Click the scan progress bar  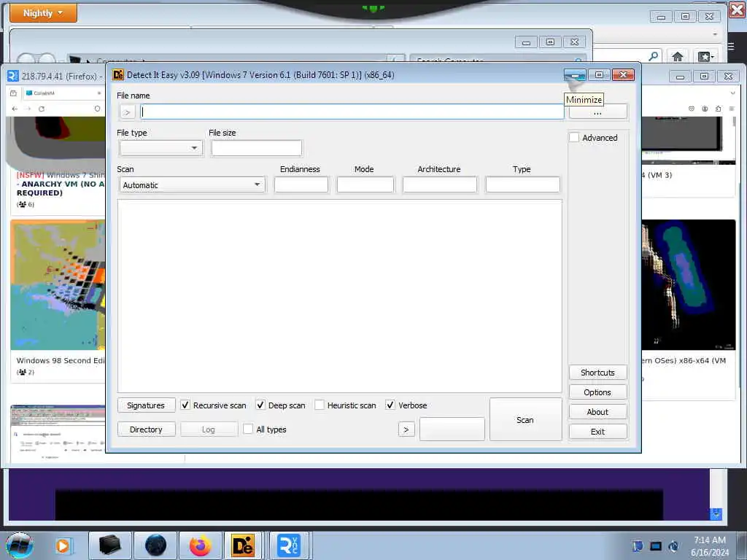point(452,429)
